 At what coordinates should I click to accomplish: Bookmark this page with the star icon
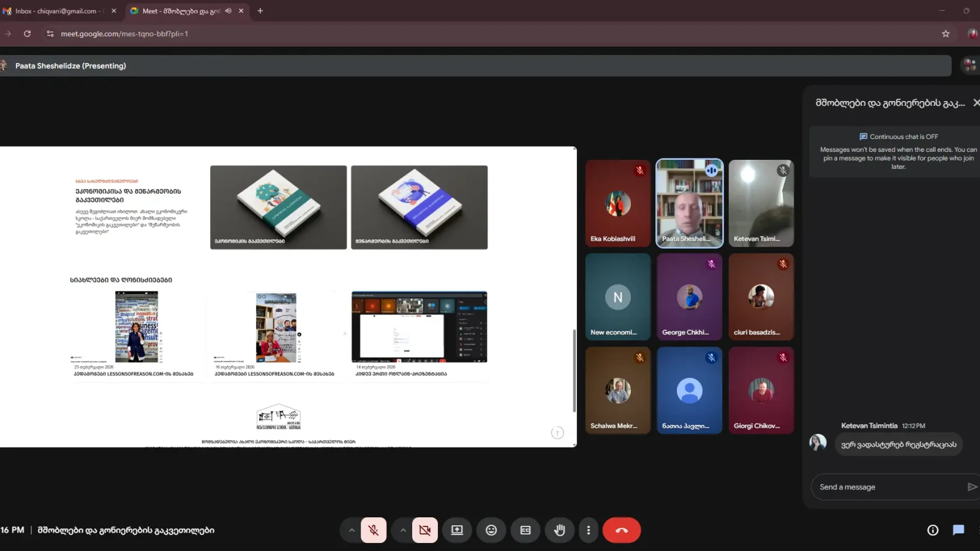pos(946,34)
